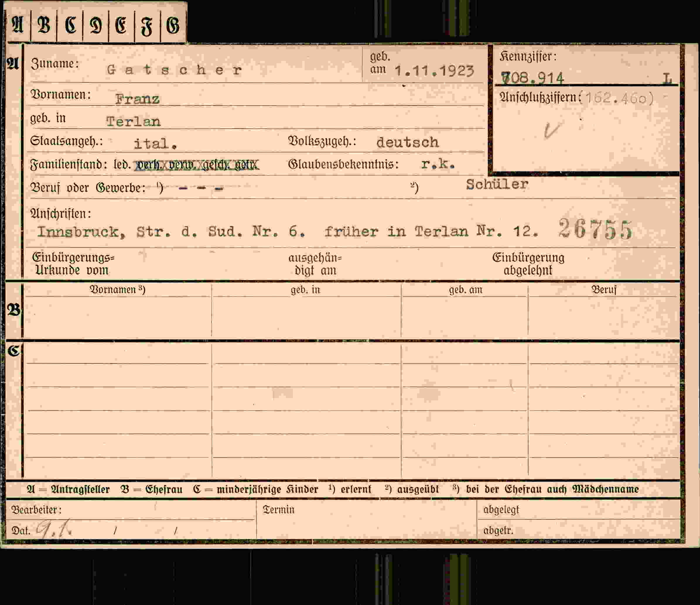Click the 'Vornamen ³)' column header

click(117, 290)
